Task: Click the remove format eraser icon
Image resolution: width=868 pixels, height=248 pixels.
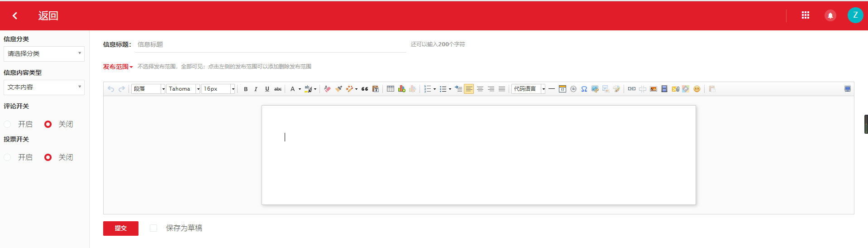Action: click(328, 89)
